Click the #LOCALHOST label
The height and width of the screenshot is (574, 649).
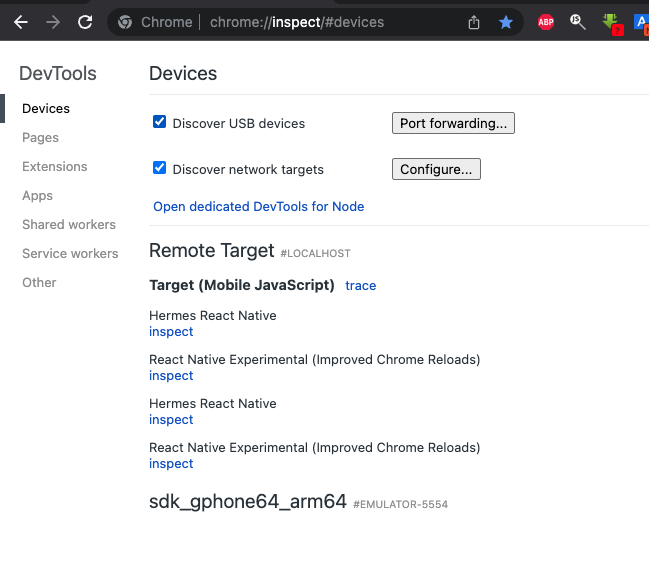[315, 253]
